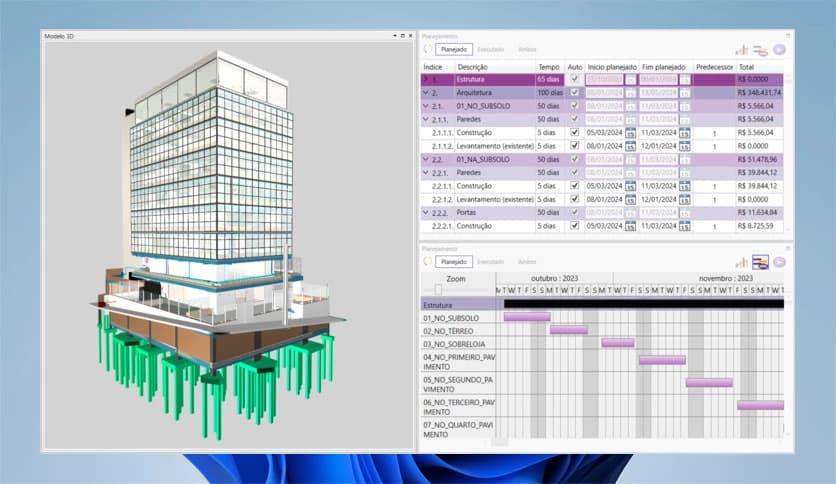836x484 pixels.
Task: Select the 01_NO_SUBSOLO Gantt bar
Action: click(x=527, y=317)
